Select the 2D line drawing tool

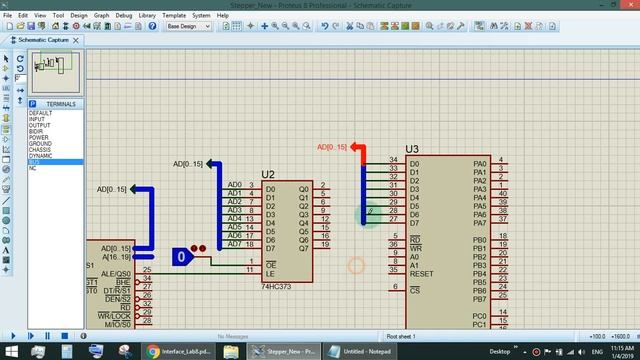(x=6, y=201)
